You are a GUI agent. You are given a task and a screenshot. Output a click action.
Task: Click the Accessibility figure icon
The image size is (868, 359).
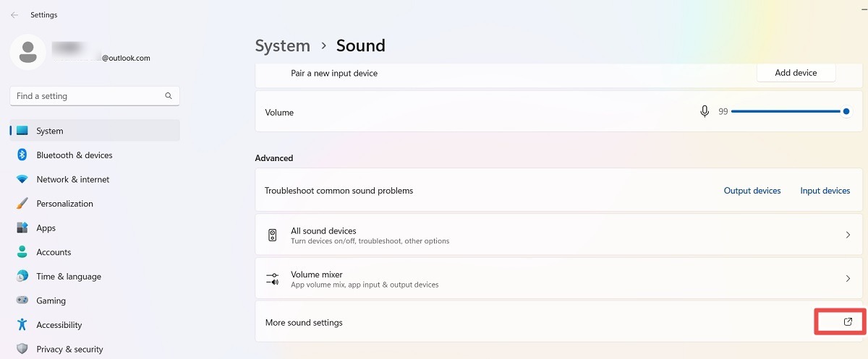coord(22,325)
